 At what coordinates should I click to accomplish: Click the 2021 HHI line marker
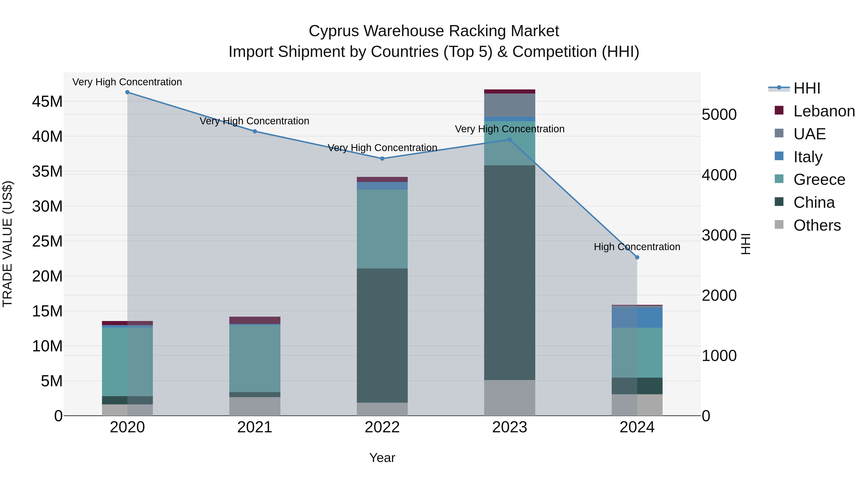[x=255, y=131]
